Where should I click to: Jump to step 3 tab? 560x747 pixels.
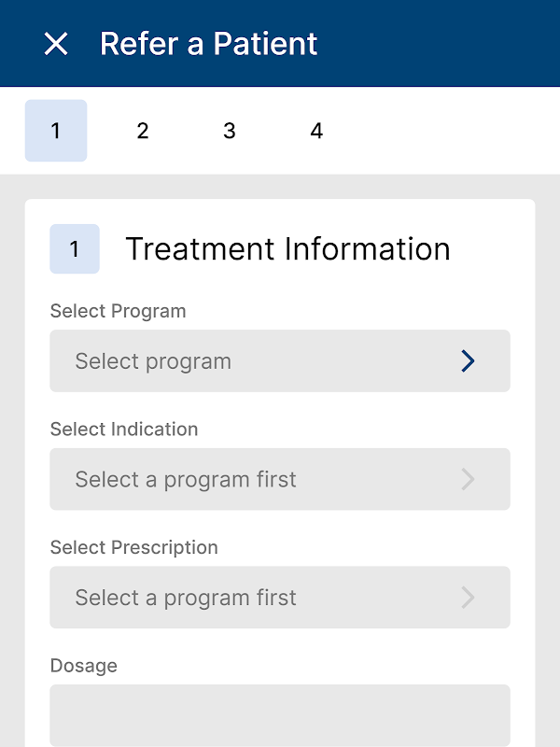(230, 131)
